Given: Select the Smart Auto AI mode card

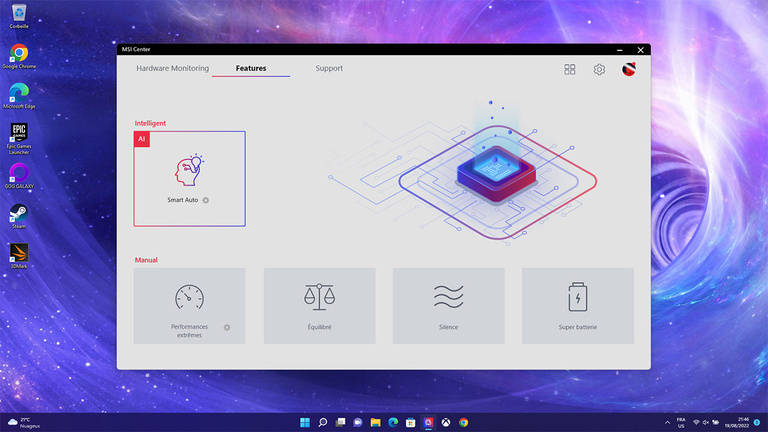Looking at the screenshot, I should (x=190, y=179).
